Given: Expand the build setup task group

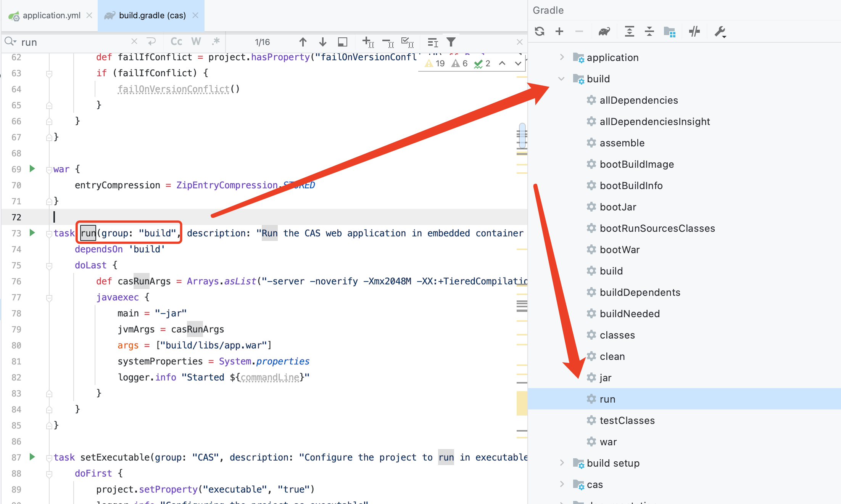Looking at the screenshot, I should pyautogui.click(x=562, y=463).
